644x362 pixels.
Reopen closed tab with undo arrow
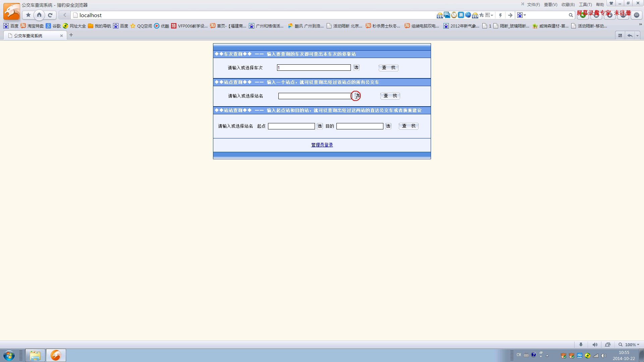pos(630,36)
